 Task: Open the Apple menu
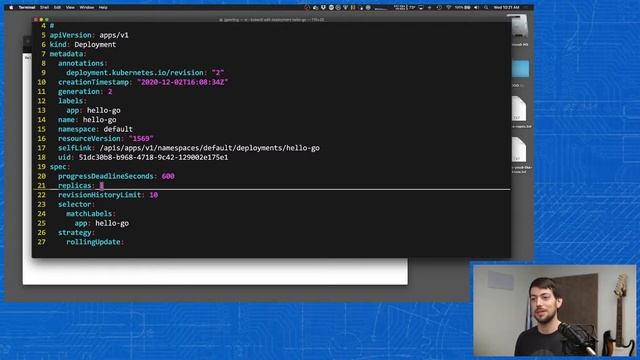click(11, 7)
